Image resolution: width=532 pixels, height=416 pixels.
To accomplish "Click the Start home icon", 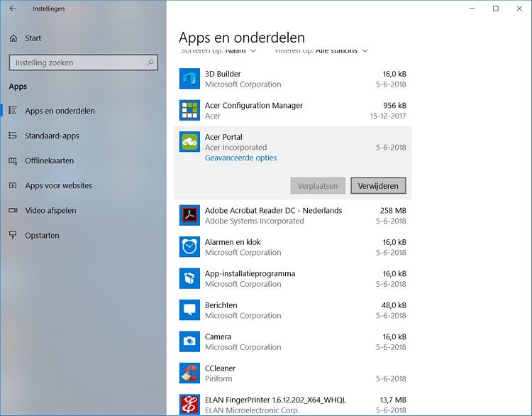I will click(x=13, y=38).
